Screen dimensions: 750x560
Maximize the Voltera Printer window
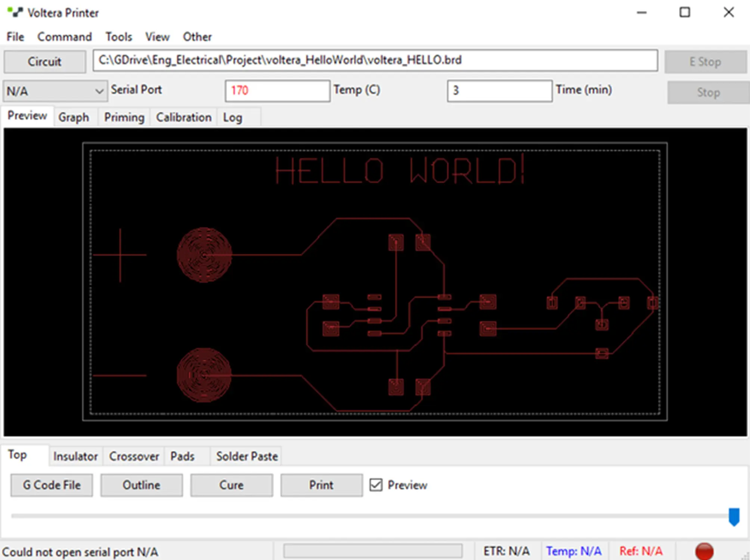tap(684, 12)
